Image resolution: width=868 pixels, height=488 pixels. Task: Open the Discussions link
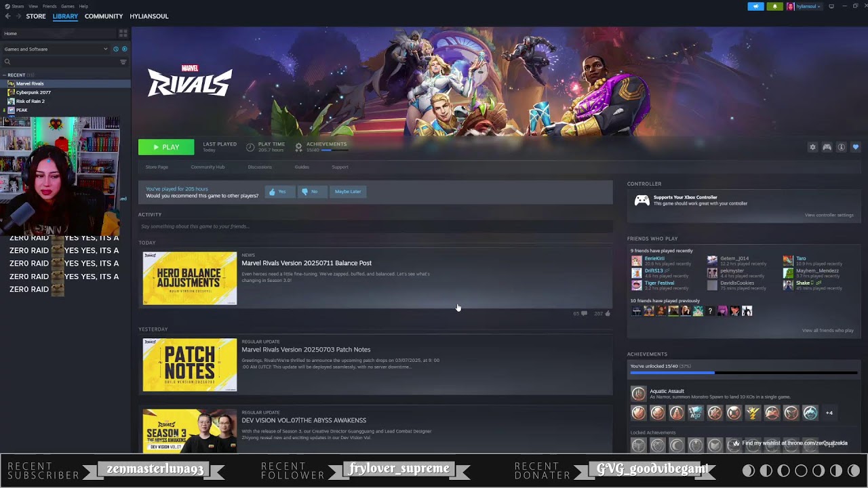[x=260, y=167]
